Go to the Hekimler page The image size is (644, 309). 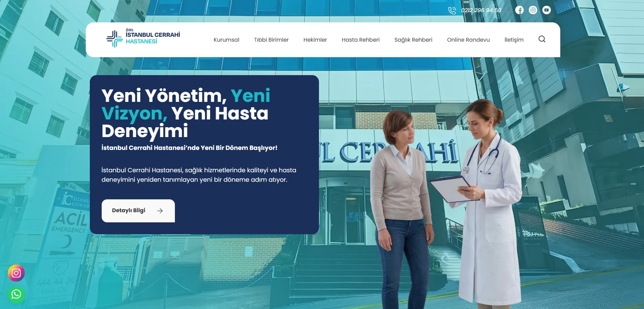click(x=315, y=40)
